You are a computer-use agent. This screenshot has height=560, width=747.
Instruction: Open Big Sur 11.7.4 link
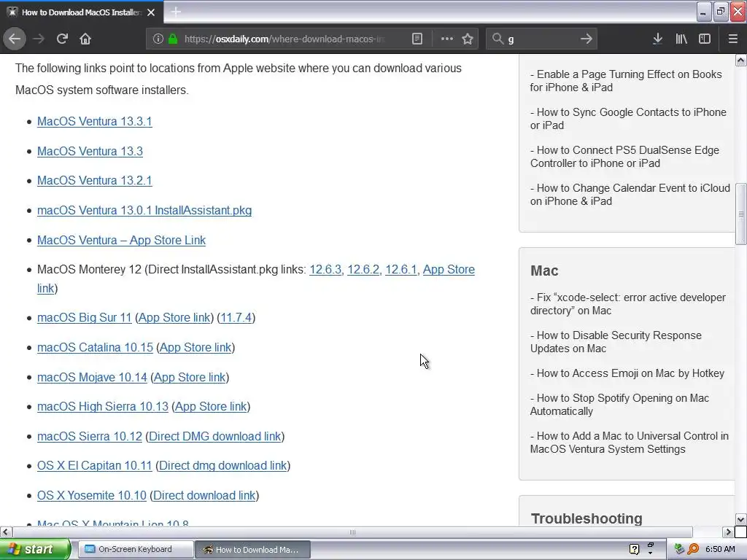[236, 318]
